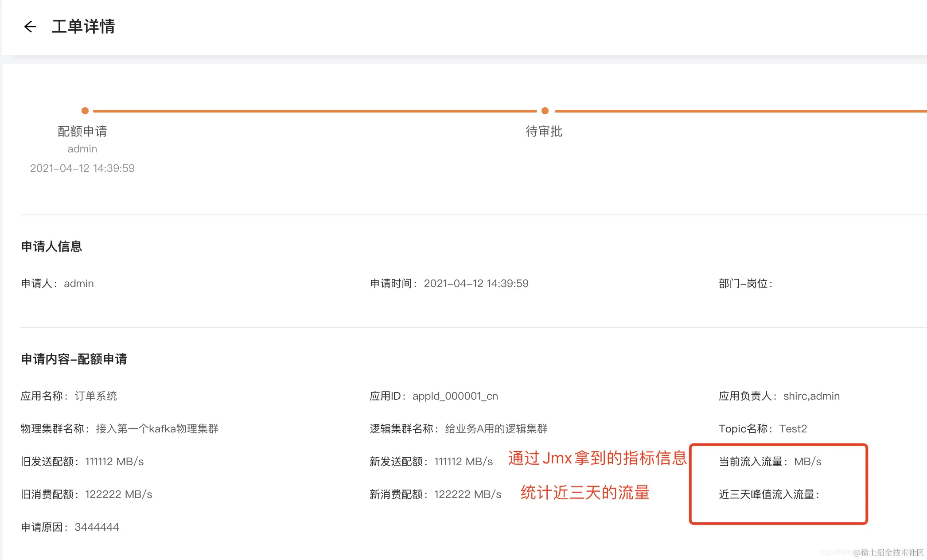Click the applicant name admin value
The height and width of the screenshot is (560, 927).
(79, 284)
